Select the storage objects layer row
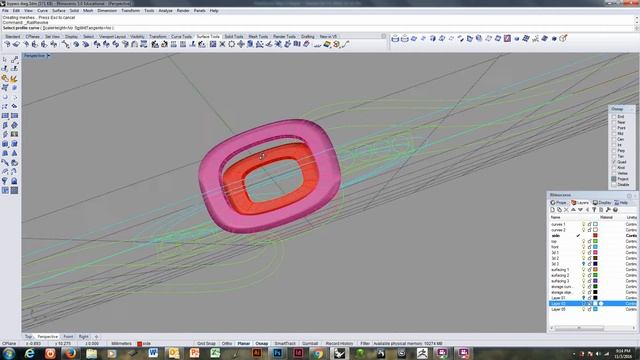The width and height of the screenshot is (640, 360). click(x=593, y=293)
